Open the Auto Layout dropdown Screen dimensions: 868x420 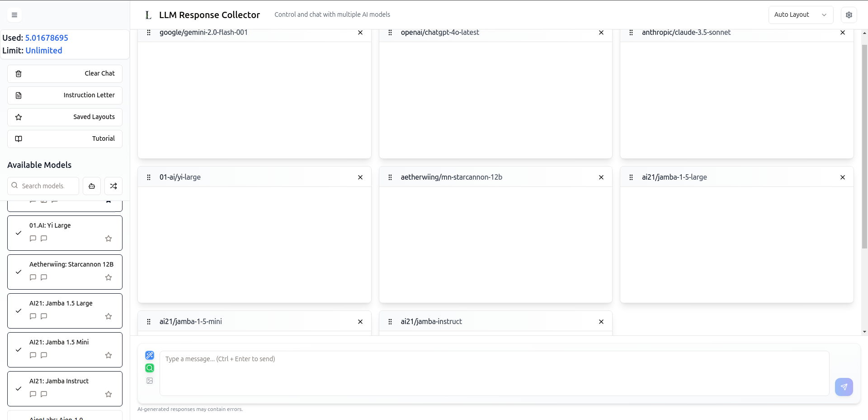801,15
